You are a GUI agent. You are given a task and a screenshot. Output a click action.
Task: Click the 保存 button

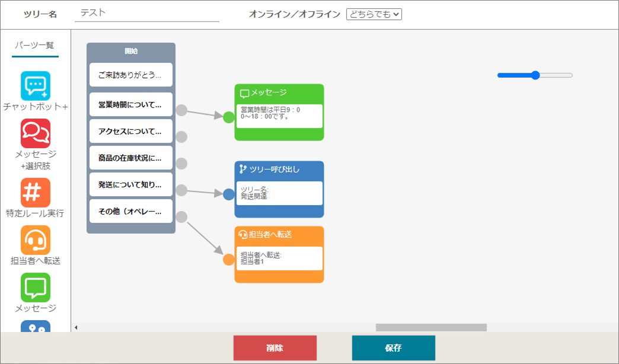(394, 348)
